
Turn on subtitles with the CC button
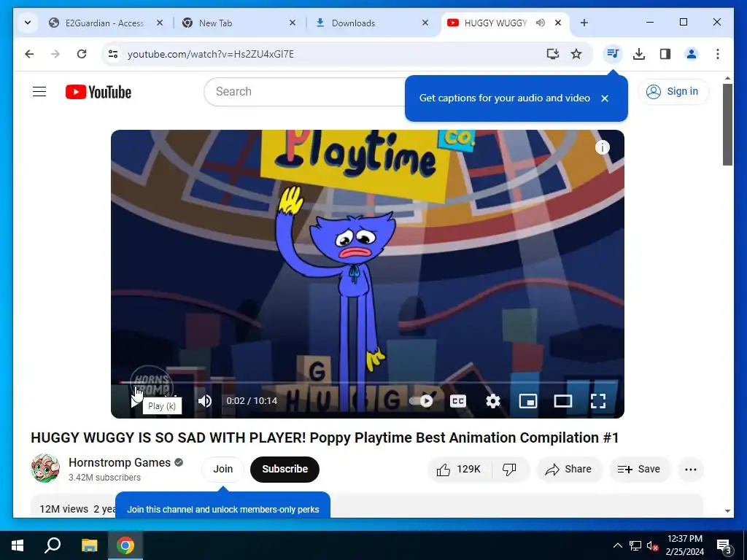pyautogui.click(x=458, y=401)
